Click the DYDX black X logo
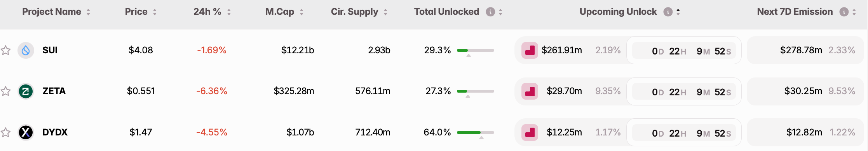Viewport: 868px width, 151px height. [x=26, y=132]
